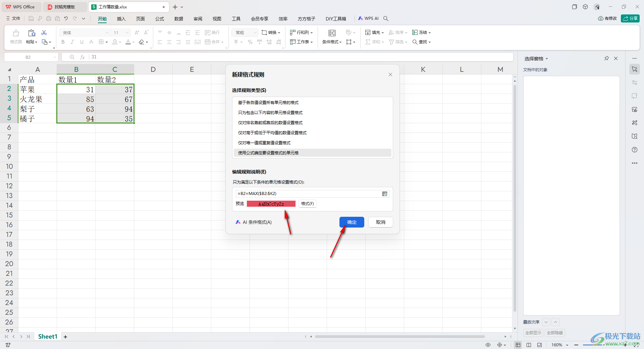
Task: Open the font size dropdown
Action: click(127, 33)
